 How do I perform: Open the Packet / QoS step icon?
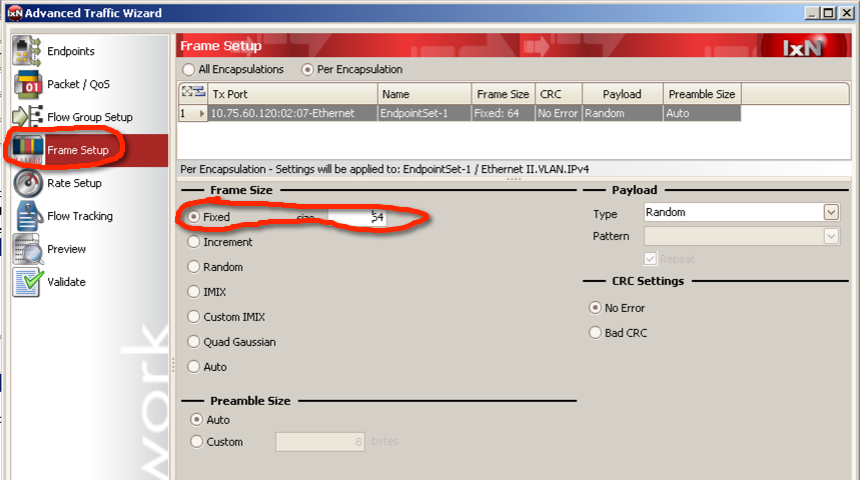(x=28, y=83)
